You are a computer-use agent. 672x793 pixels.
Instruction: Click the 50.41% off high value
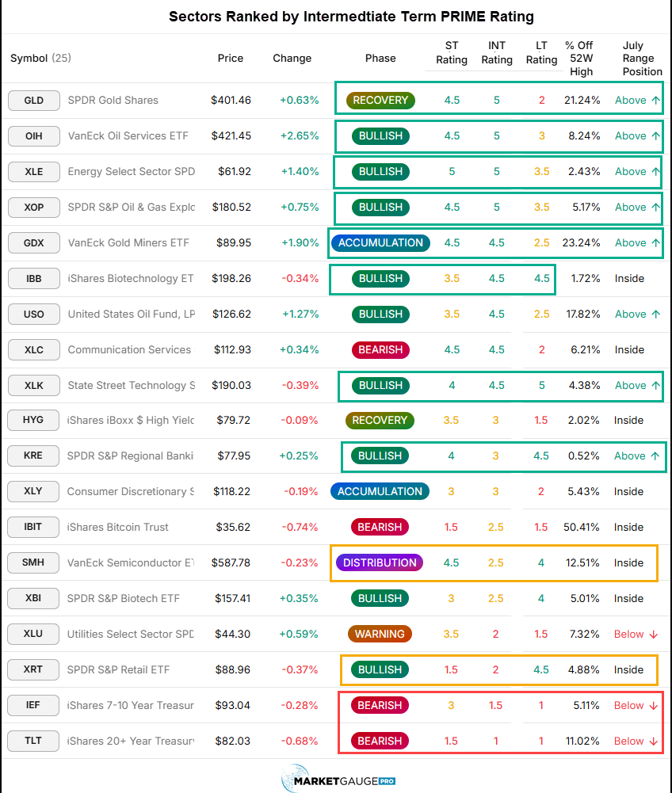coord(582,527)
